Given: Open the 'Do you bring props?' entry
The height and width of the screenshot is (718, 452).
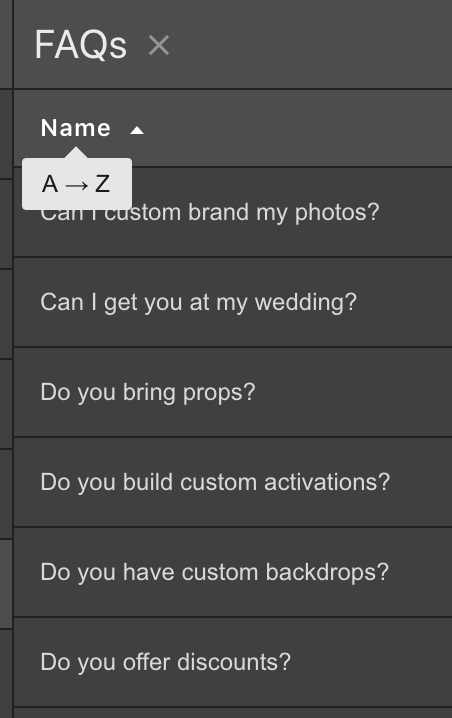Looking at the screenshot, I should click(233, 392).
